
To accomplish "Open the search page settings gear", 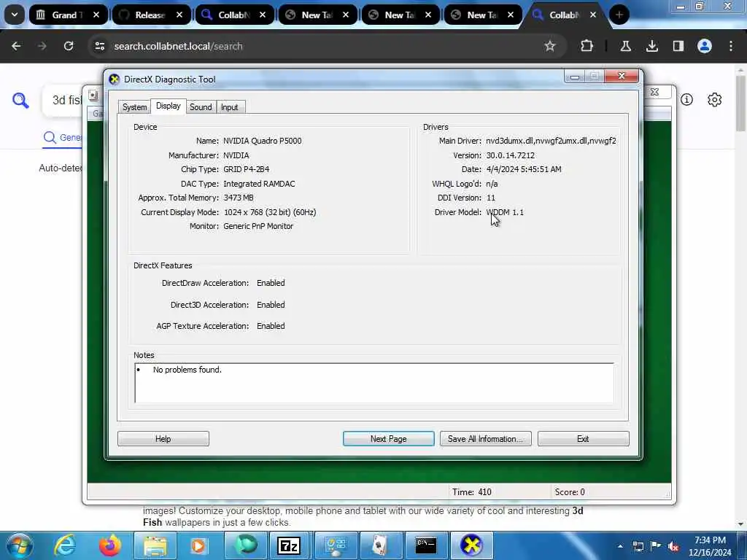I will coord(715,99).
